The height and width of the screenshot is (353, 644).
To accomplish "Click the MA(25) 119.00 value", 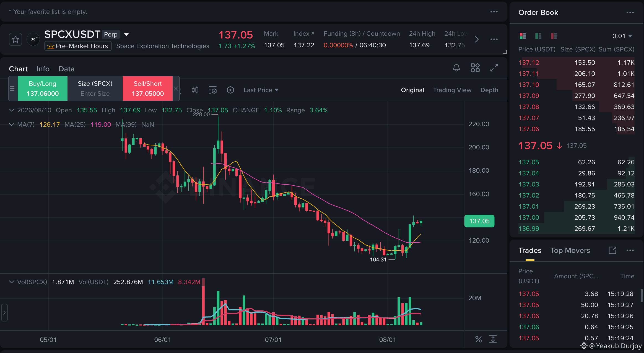I will pos(101,124).
